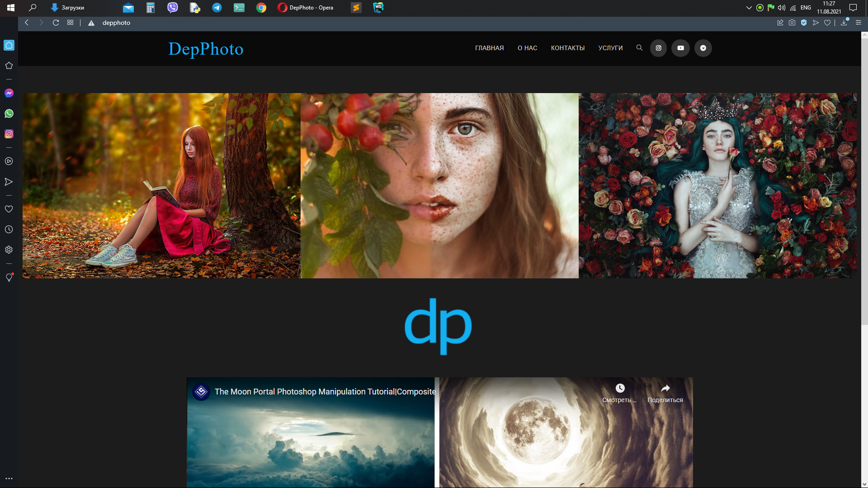Open the girl among roses photo
The height and width of the screenshot is (488, 868).
tap(717, 186)
